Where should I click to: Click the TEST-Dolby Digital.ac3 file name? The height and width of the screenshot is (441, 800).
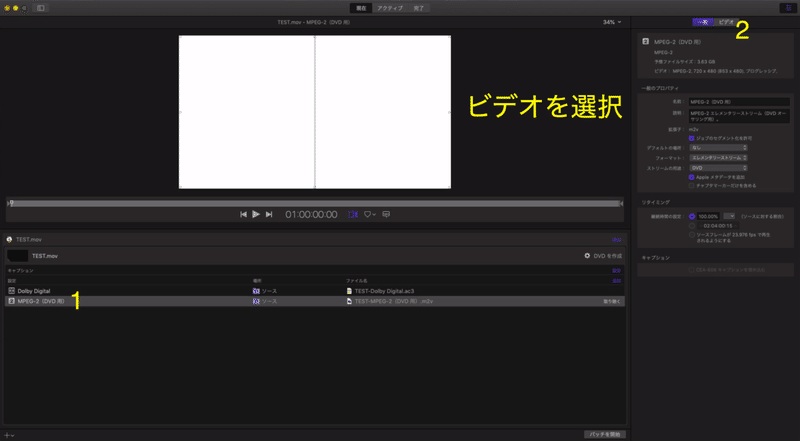coord(384,291)
